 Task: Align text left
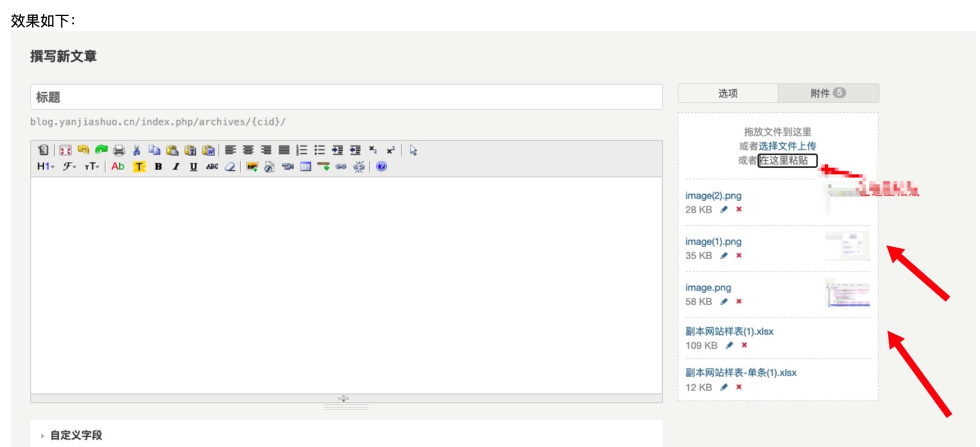tap(230, 150)
